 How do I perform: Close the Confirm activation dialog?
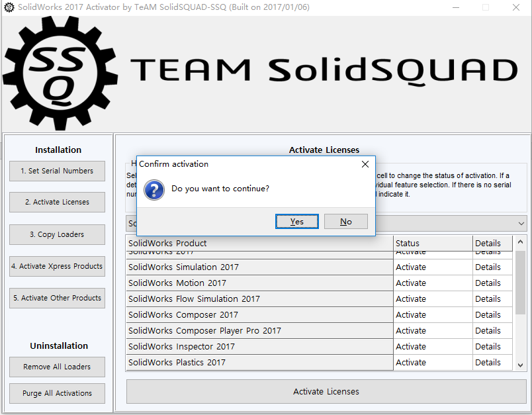coord(365,164)
